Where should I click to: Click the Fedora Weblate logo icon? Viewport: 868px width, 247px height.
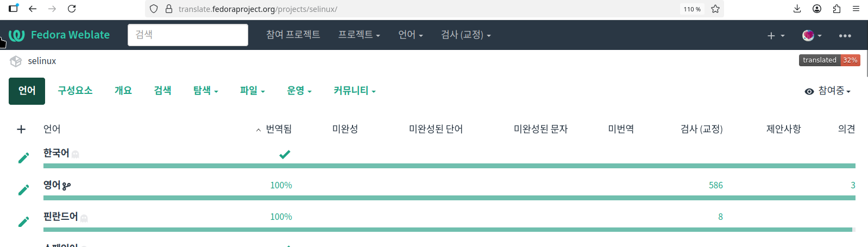[x=17, y=35]
